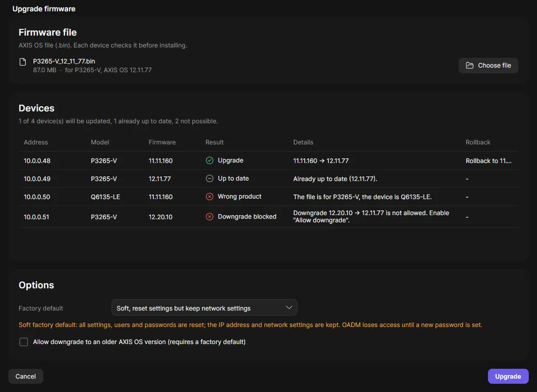
Task: Click the firmware value 12.11.77 in the table
Action: pyautogui.click(x=160, y=179)
